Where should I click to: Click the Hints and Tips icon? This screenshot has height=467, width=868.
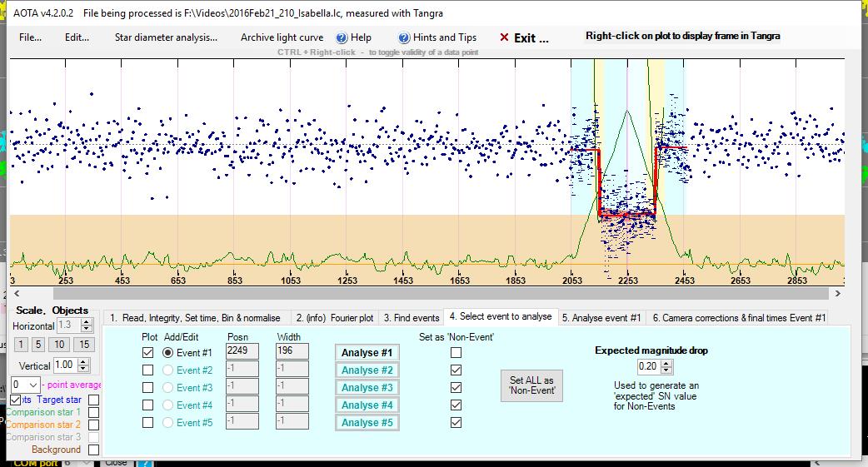[x=404, y=37]
